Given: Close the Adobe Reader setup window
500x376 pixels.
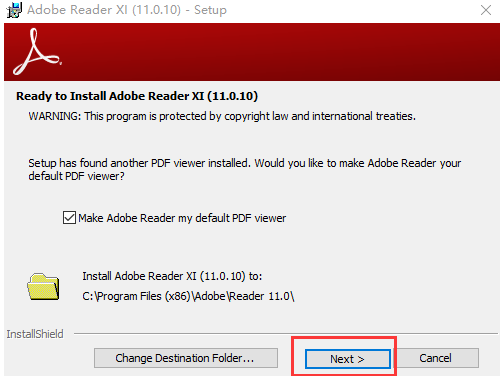Looking at the screenshot, I should click(x=486, y=10).
